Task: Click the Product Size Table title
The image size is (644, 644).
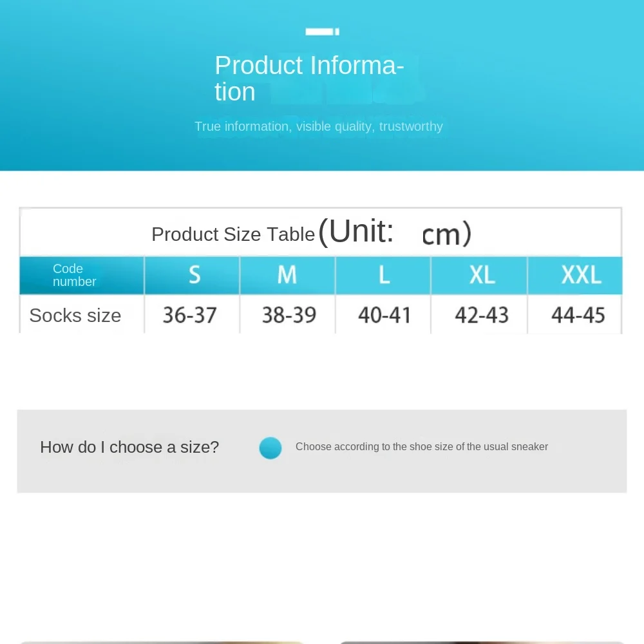Action: pos(233,234)
